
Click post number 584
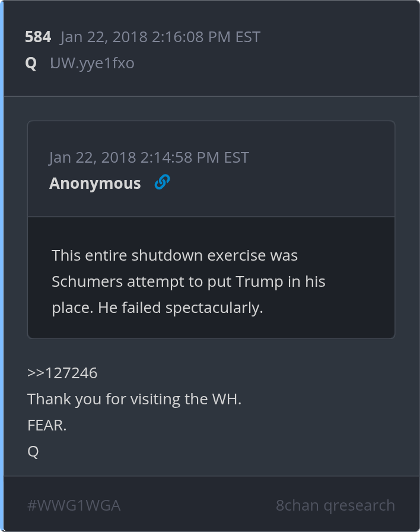[38, 37]
